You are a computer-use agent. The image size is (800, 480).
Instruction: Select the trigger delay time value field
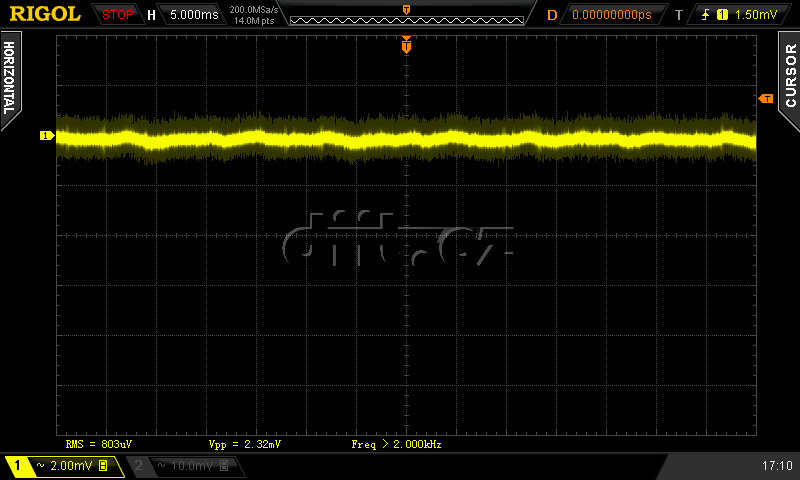tap(611, 15)
